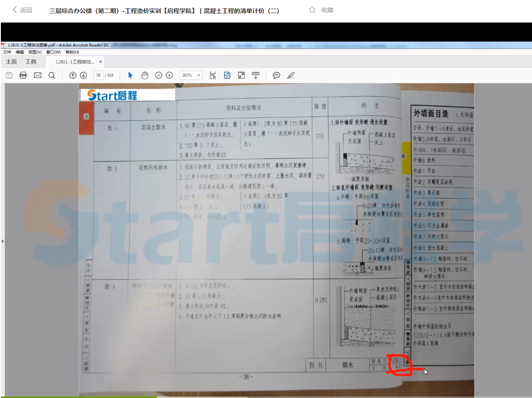Click the fit one full page icon

coord(227,75)
